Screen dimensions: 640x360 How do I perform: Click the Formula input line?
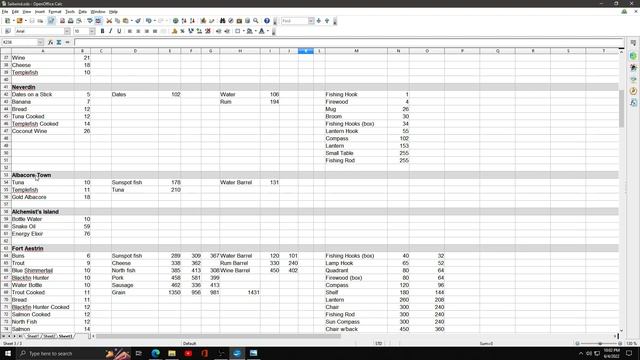coord(349,42)
